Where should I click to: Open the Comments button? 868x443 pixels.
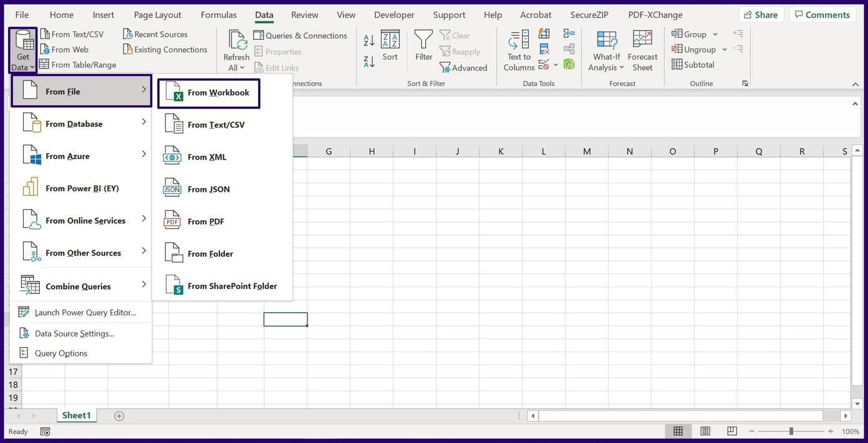(821, 14)
